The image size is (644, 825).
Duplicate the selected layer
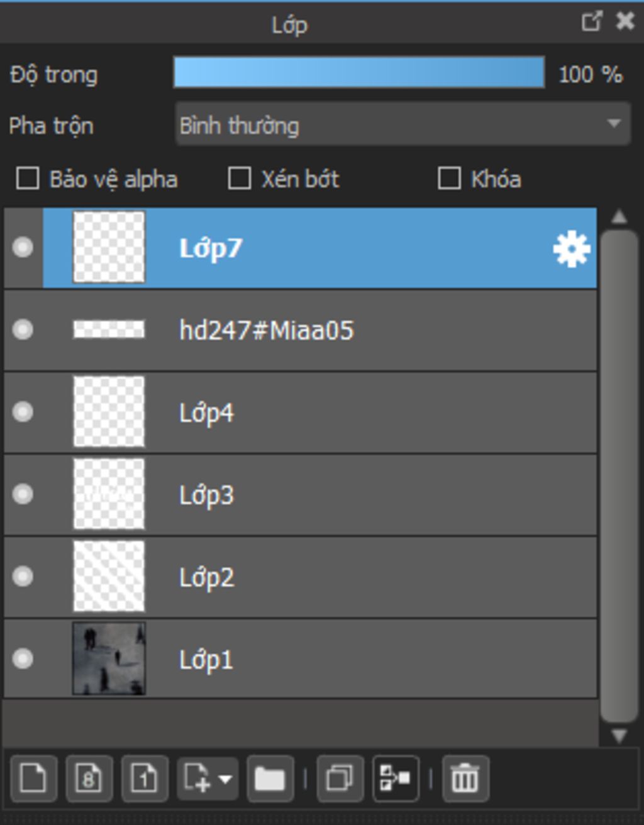pos(340,779)
